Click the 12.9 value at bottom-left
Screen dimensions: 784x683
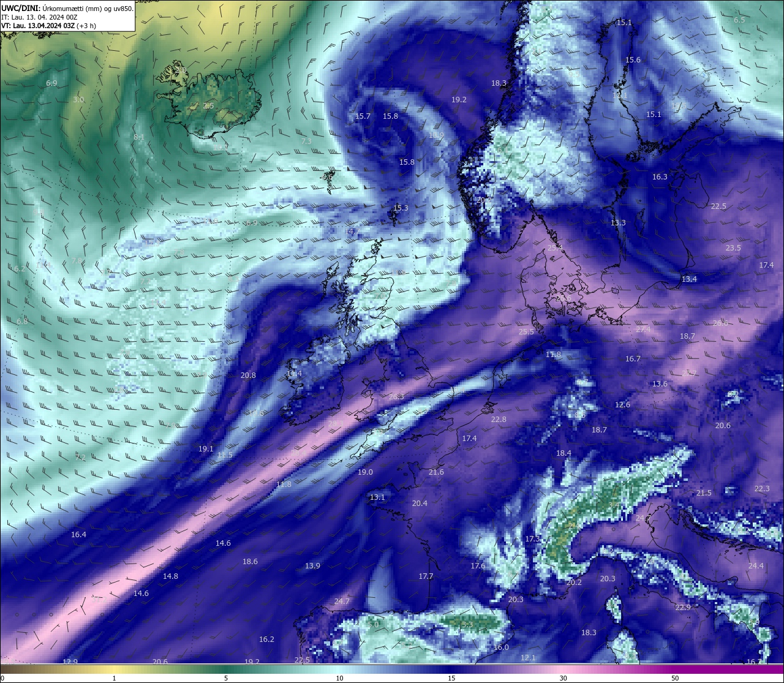(x=70, y=662)
